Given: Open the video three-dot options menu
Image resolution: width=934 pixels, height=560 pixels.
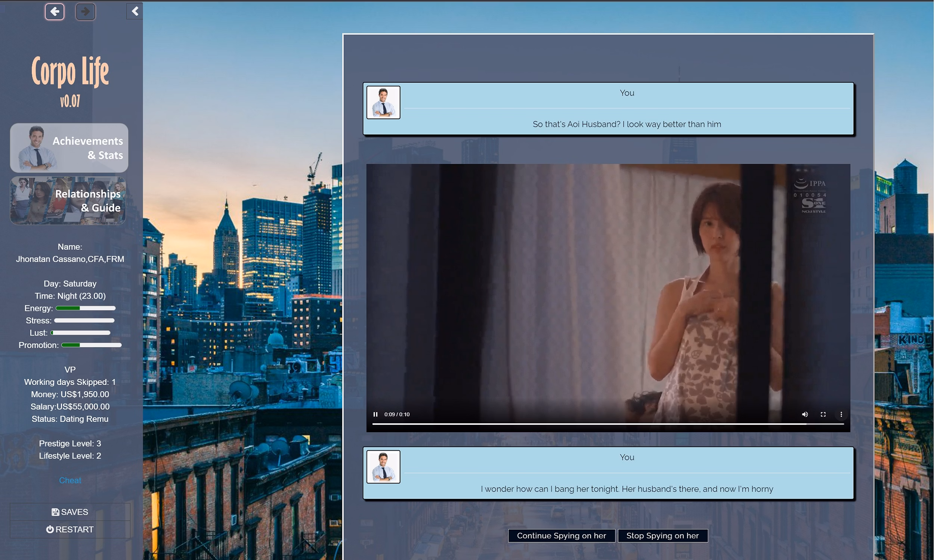Looking at the screenshot, I should (x=841, y=414).
